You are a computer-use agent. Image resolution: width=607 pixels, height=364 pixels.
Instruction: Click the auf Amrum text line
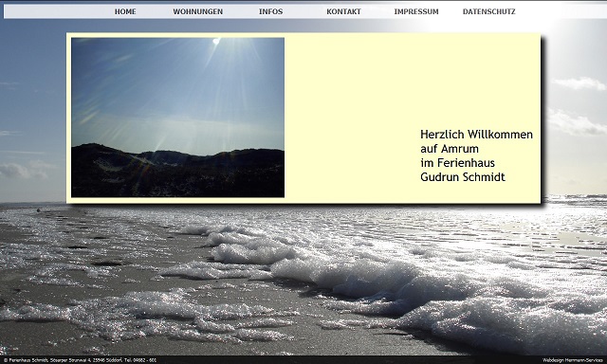(450, 149)
